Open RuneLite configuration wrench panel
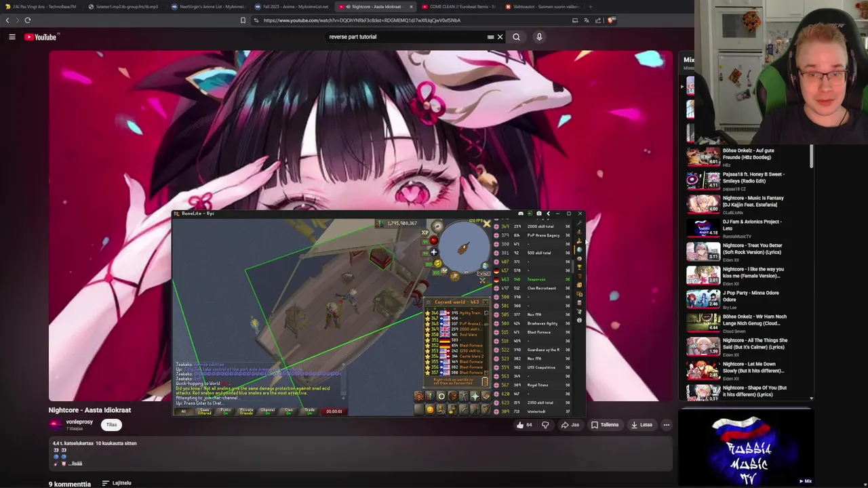 pos(579,223)
